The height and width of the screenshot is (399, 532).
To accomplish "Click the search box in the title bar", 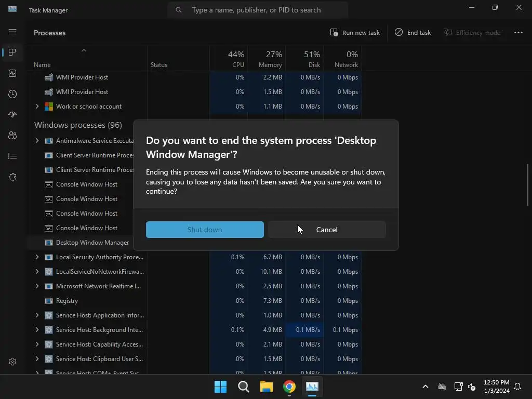I will coord(258,10).
